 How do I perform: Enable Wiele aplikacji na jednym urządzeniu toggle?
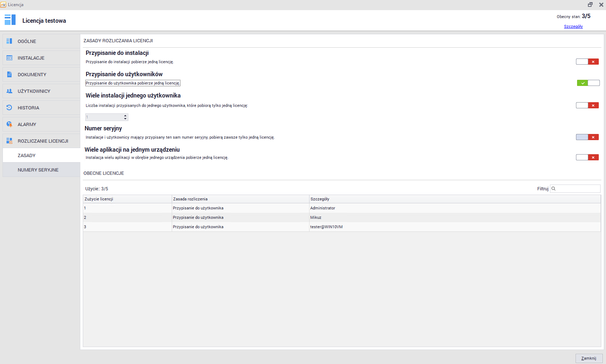pyautogui.click(x=587, y=157)
